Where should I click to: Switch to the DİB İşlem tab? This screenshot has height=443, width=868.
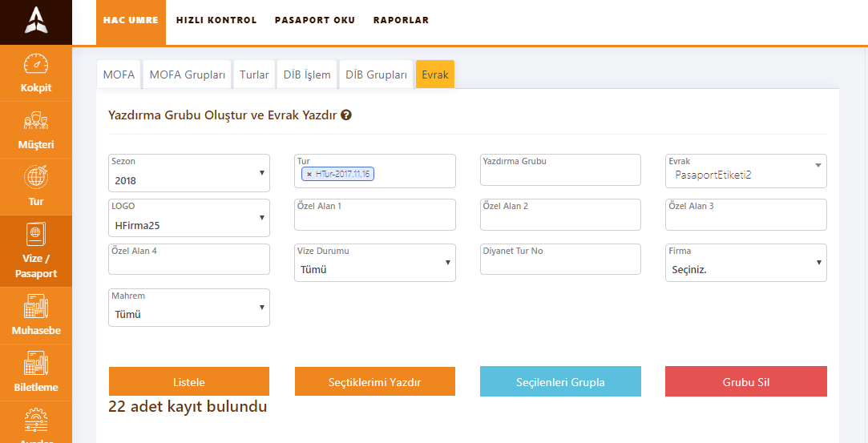click(307, 75)
